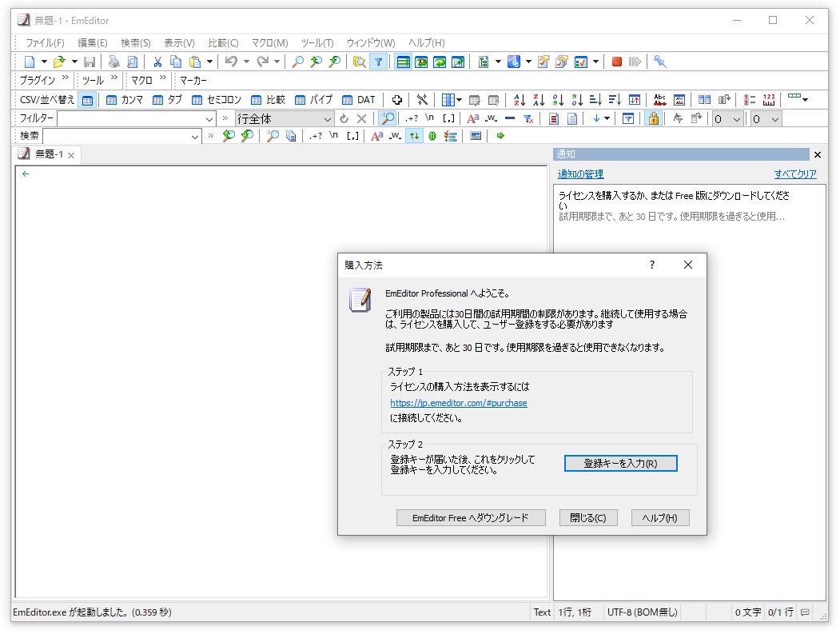
Task: Open the ファイル(F) menu
Action: (45, 43)
